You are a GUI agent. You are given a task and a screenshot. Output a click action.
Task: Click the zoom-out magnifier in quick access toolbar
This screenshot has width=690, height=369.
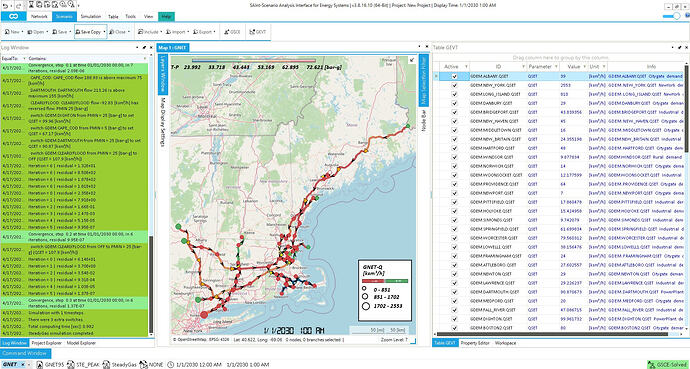pyautogui.click(x=70, y=5)
